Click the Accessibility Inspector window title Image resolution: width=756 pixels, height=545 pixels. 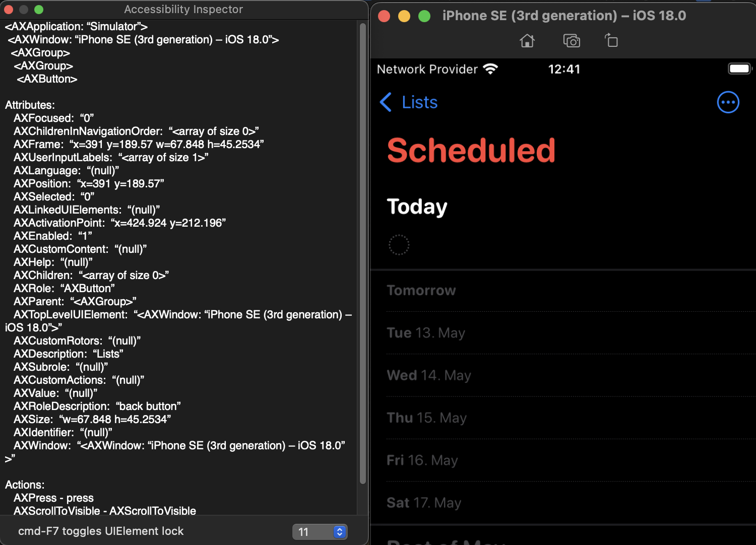[183, 9]
